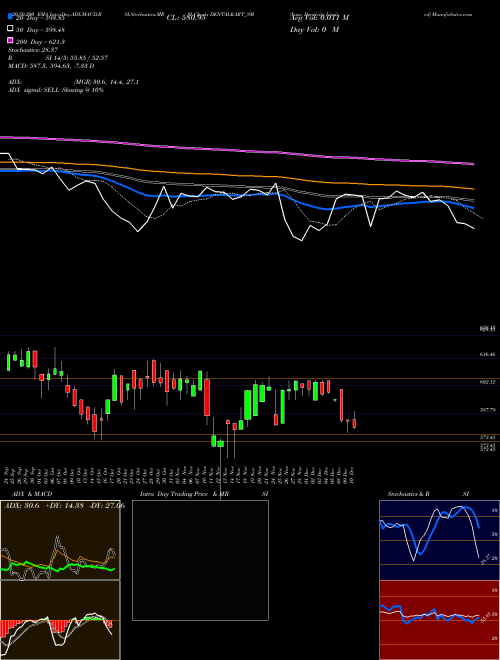Click the 'CL: 580.95' closing price text
This screenshot has width=500, height=660.
(186, 18)
